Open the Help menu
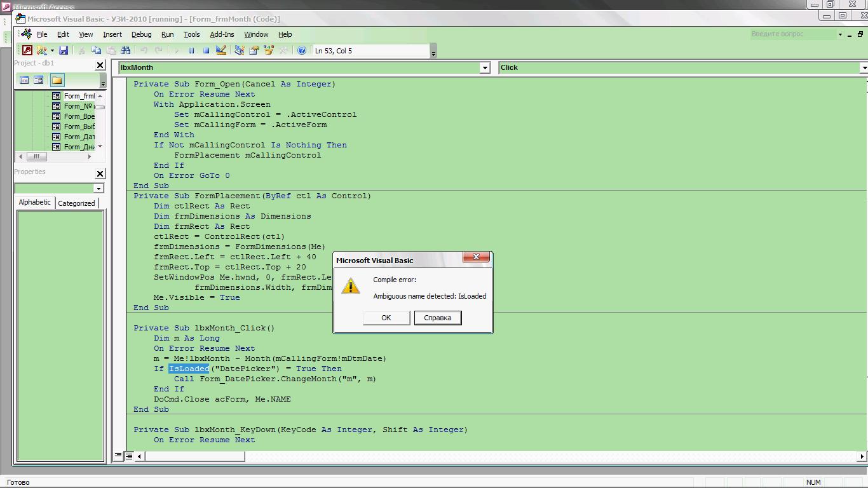The image size is (868, 488). tap(285, 34)
